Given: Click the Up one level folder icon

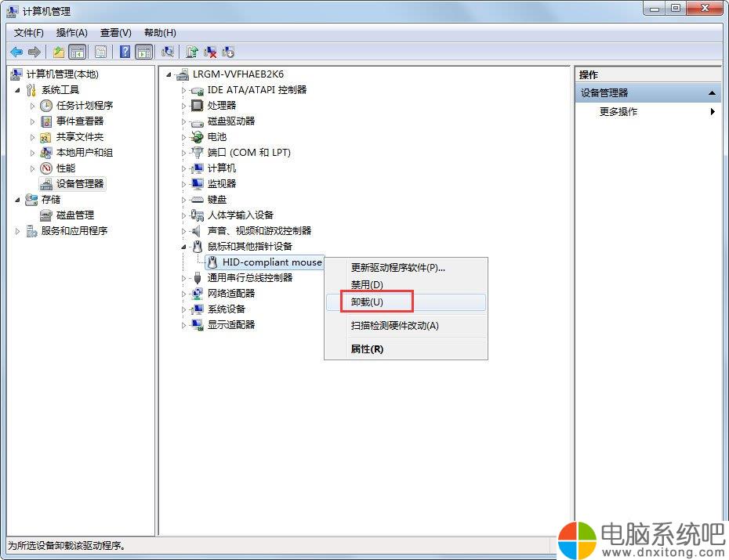Looking at the screenshot, I should click(x=59, y=52).
